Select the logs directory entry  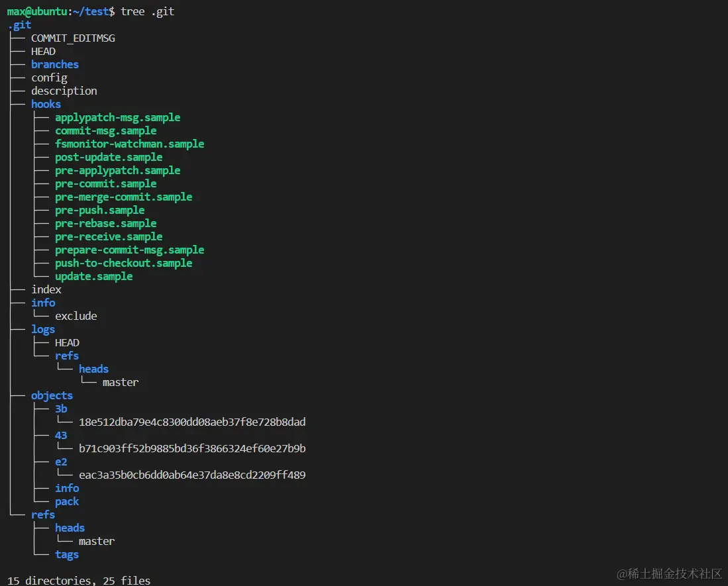point(43,330)
